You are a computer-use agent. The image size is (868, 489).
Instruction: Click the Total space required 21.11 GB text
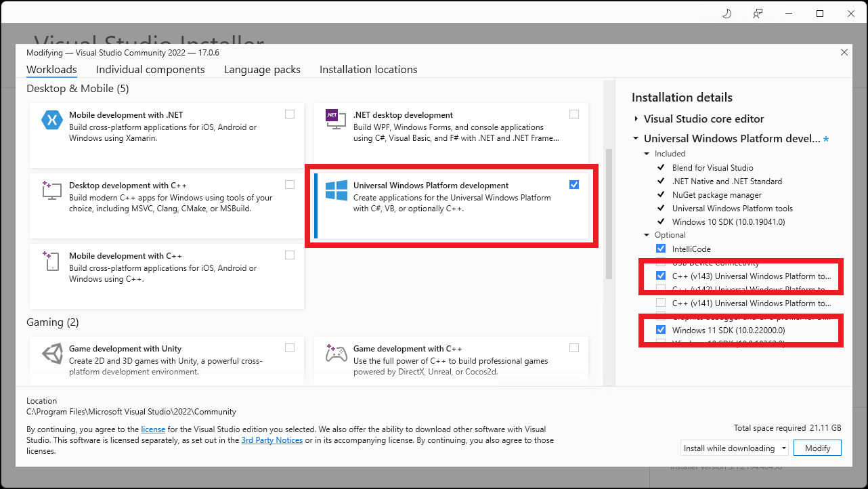[787, 428]
